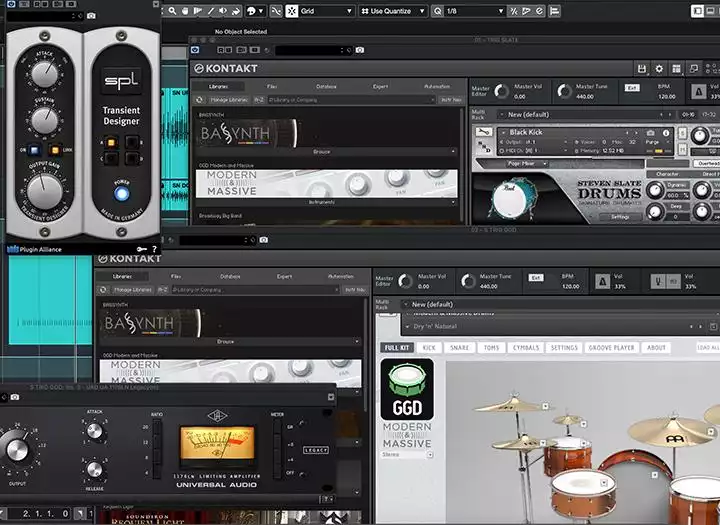The width and height of the screenshot is (720, 525).
Task: Open the Stereo output dropdown below GGD logo
Action: coord(407,455)
